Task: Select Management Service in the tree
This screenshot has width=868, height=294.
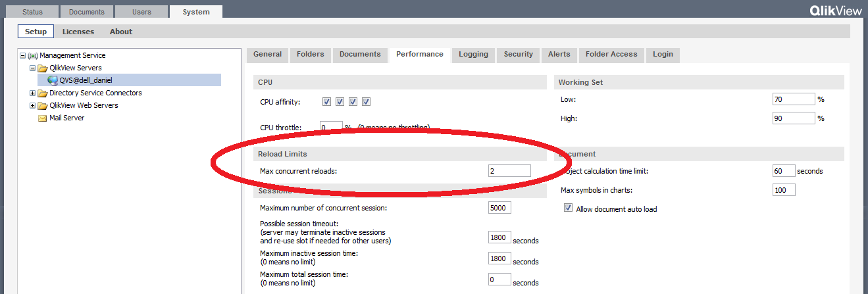Action: coord(72,56)
